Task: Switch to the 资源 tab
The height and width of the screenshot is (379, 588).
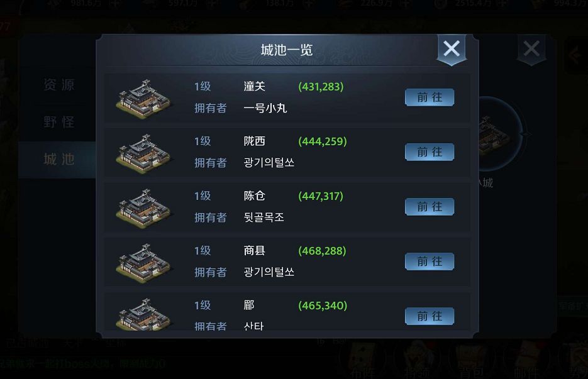Action: point(59,85)
